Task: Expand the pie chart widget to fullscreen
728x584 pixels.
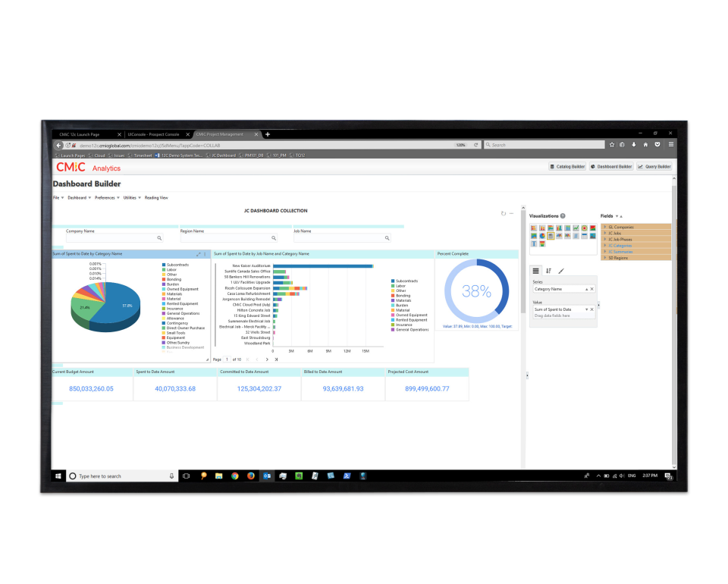Action: point(198,254)
